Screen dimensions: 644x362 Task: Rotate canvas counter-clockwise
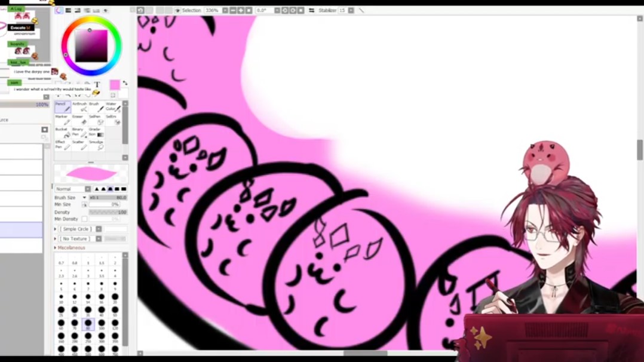point(285,10)
